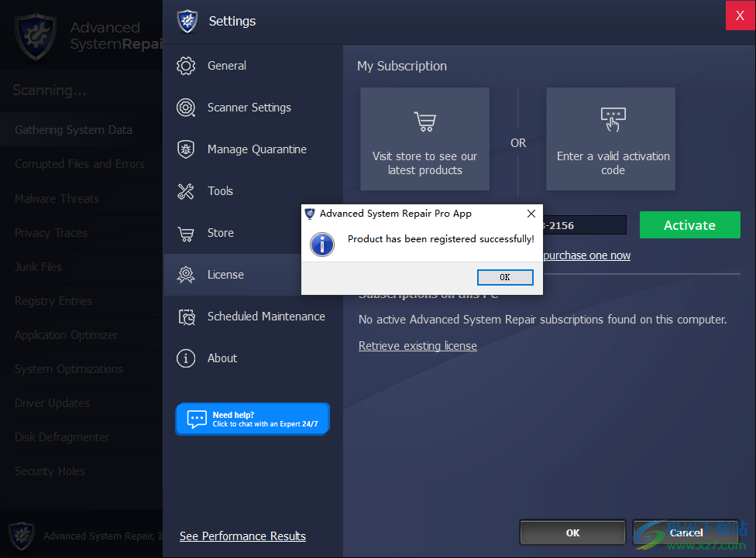Close the Settings window with red X
This screenshot has width=756, height=558.
coord(740,15)
